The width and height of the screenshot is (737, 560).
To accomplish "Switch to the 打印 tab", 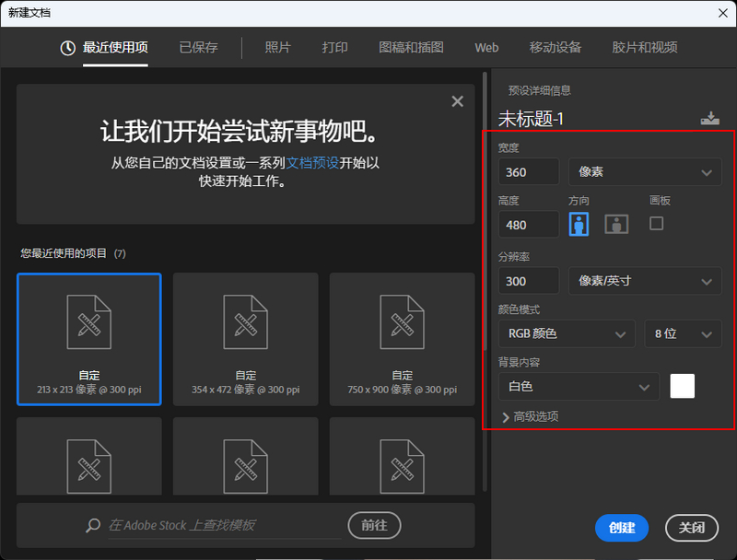I will 334,49.
